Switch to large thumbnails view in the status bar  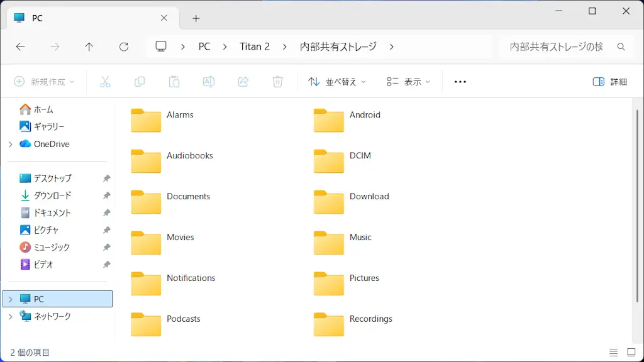pos(631,353)
